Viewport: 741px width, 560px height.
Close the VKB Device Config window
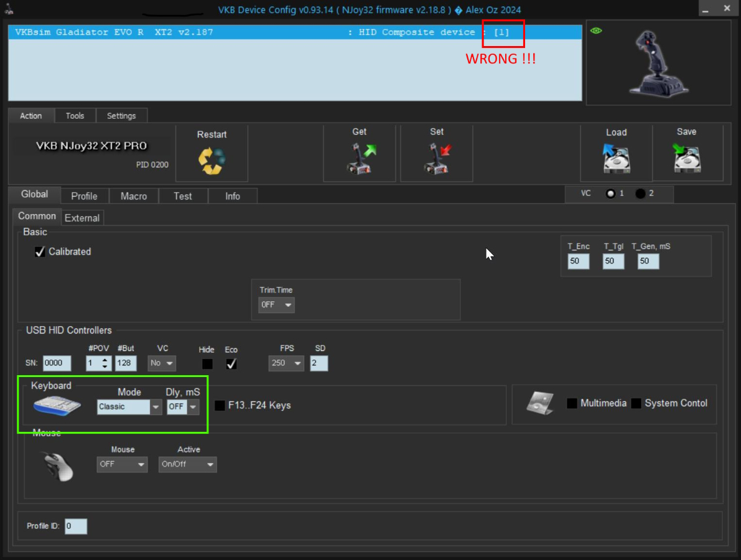pos(727,9)
